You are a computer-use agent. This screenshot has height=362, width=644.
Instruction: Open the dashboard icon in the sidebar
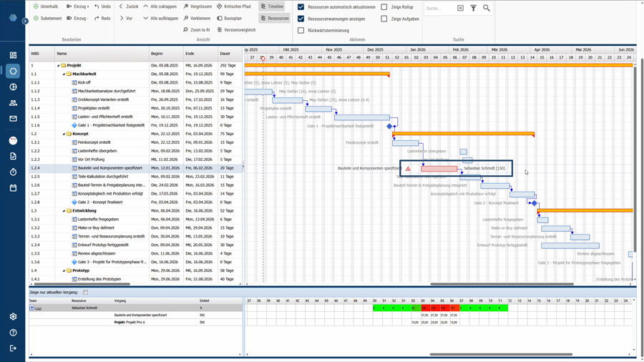(13, 55)
